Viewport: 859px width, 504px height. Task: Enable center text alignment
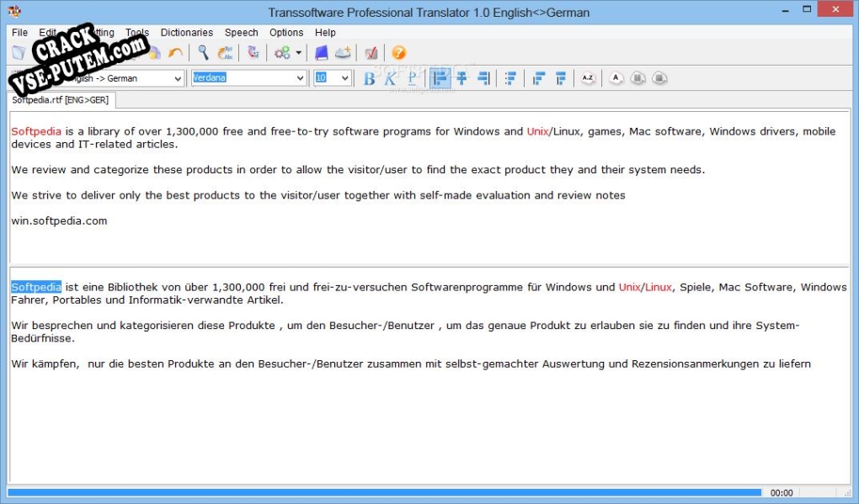click(x=462, y=77)
